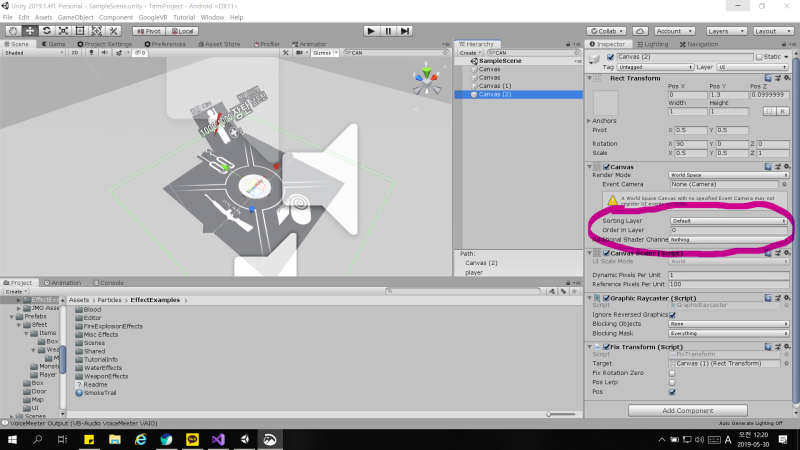Disable Graphic Raycaster component checkbox
This screenshot has width=800, height=450.
(x=607, y=298)
